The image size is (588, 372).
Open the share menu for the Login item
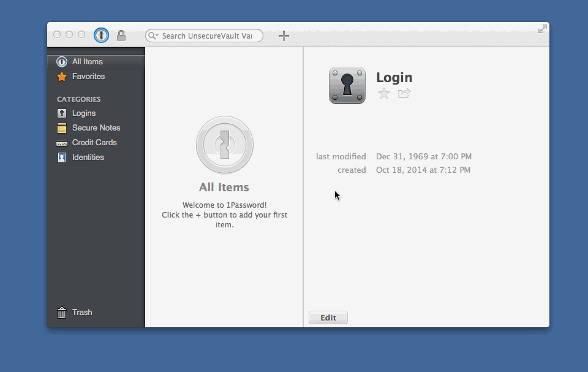click(x=404, y=94)
